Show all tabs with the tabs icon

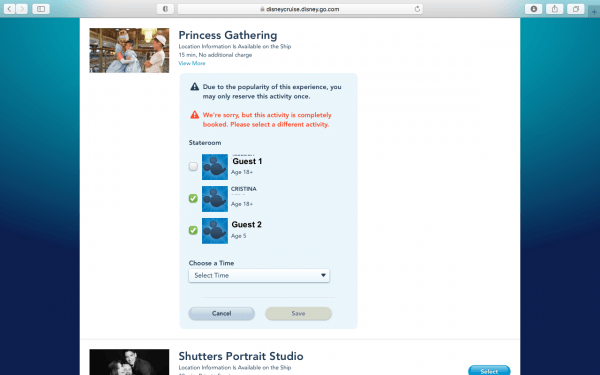point(576,9)
